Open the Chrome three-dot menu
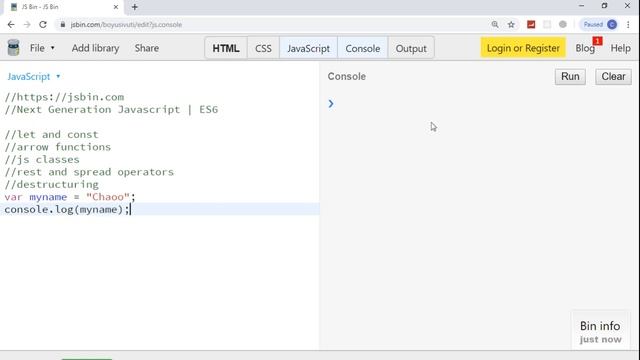The width and height of the screenshot is (640, 360). click(628, 24)
